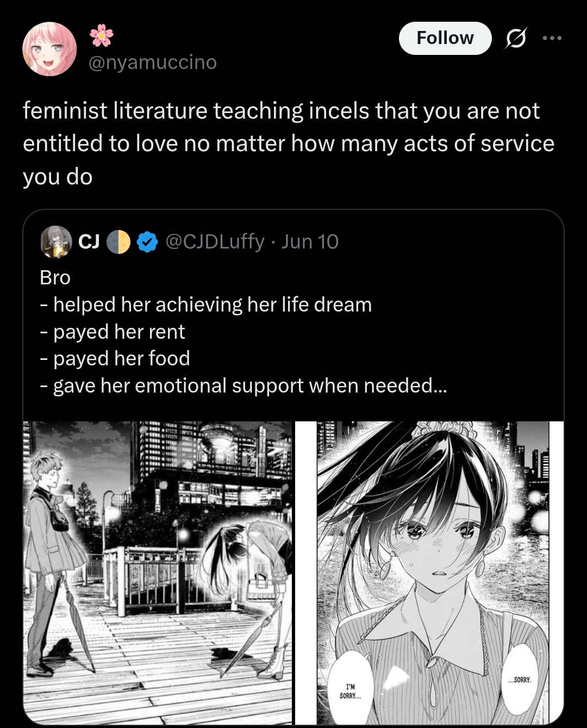Open the right manga panel with crying girl
587x728 pixels.
pyautogui.click(x=429, y=573)
